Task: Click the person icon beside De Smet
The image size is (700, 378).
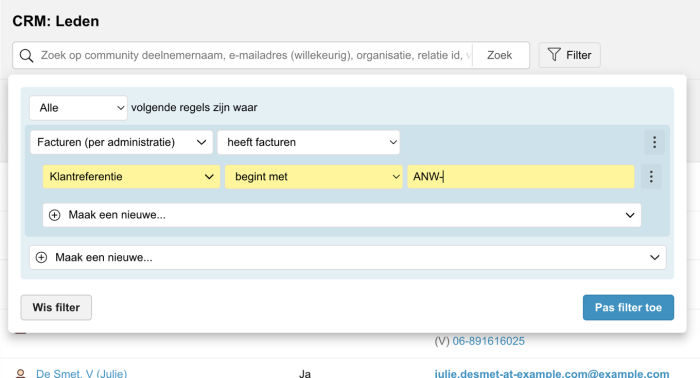Action: click(21, 374)
